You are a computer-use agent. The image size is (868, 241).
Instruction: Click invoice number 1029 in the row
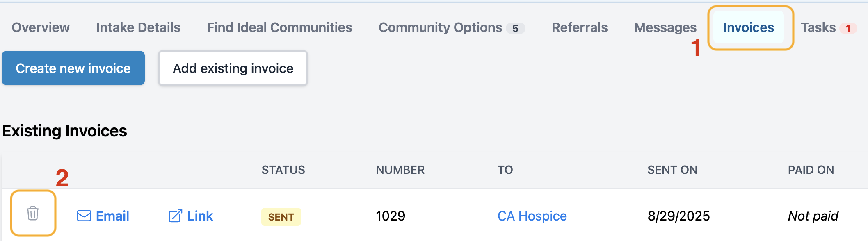(391, 216)
